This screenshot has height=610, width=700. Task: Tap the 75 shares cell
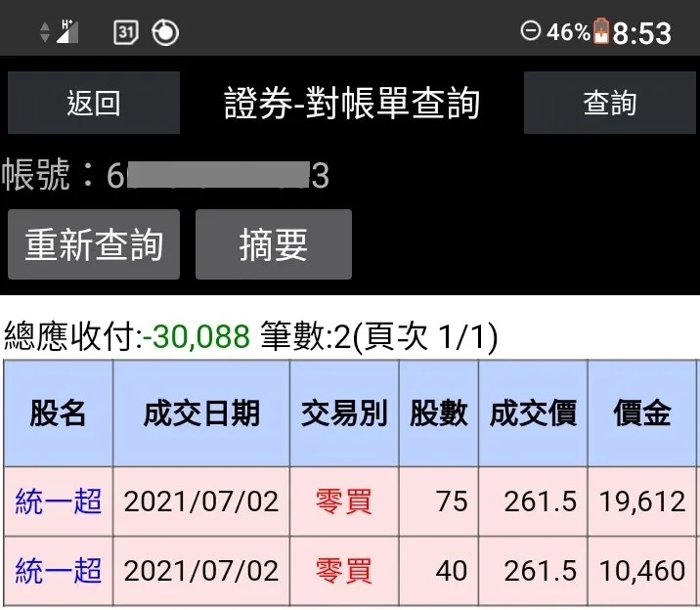pos(439,501)
